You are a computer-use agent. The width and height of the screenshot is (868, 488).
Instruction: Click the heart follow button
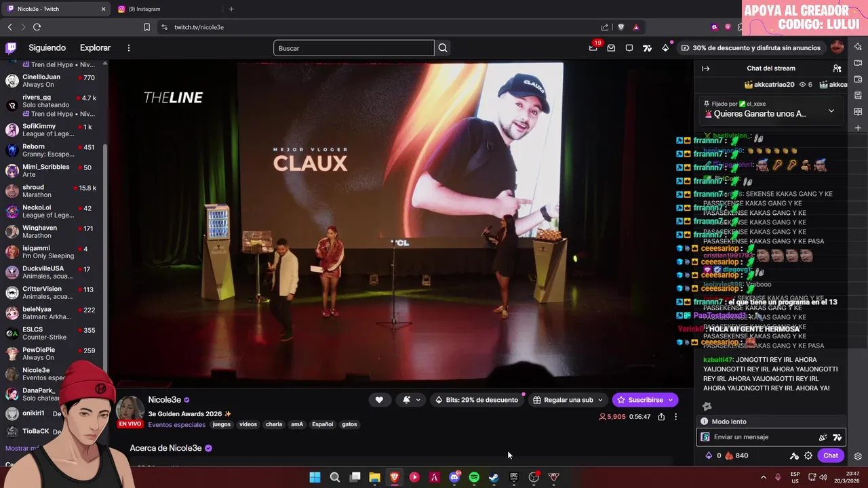coord(379,400)
